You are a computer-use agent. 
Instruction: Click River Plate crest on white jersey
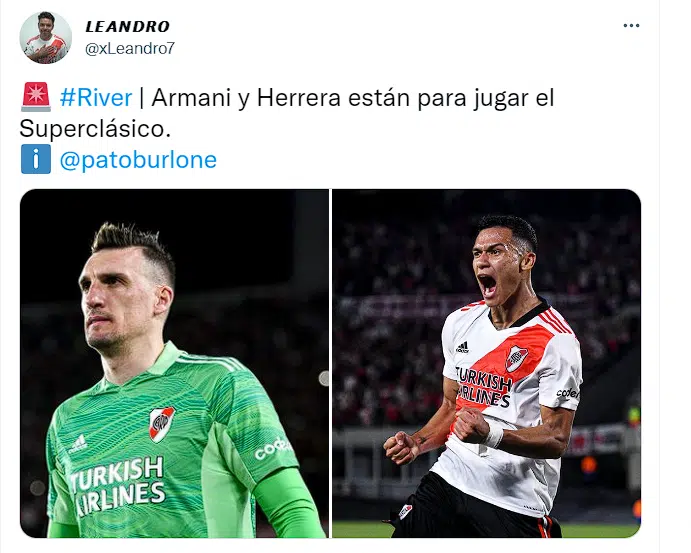coord(516,358)
